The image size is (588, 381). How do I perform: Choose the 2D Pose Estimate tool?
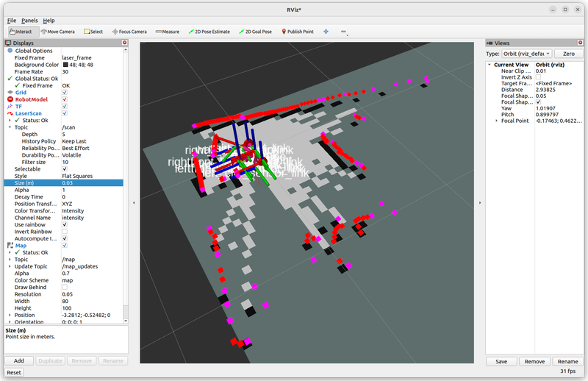(210, 32)
